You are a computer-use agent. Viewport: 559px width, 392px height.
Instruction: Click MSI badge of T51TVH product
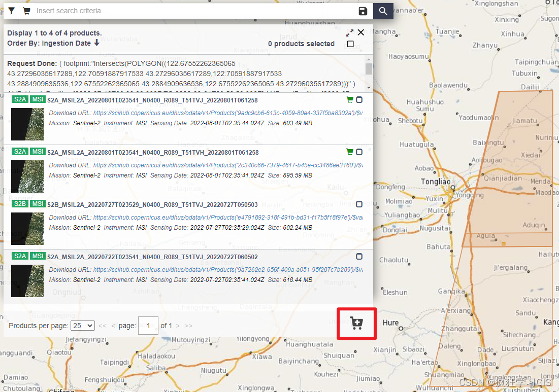coord(38,152)
